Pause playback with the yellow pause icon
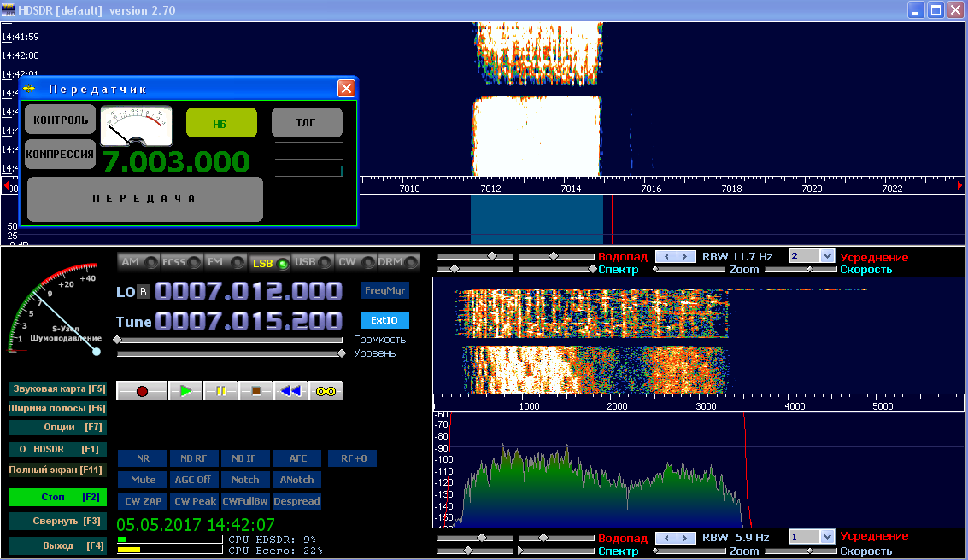This screenshot has width=968, height=560. [x=220, y=391]
